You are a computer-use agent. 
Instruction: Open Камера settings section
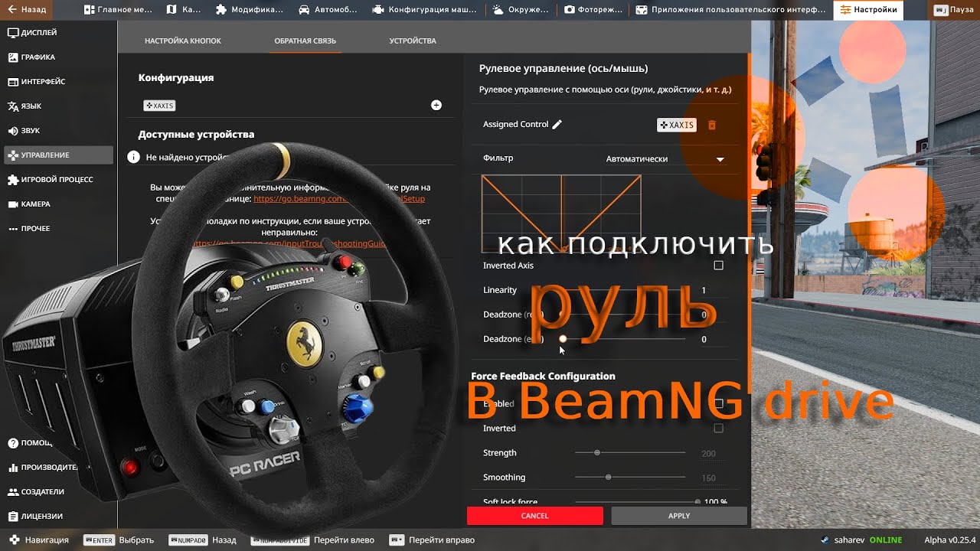click(x=58, y=204)
